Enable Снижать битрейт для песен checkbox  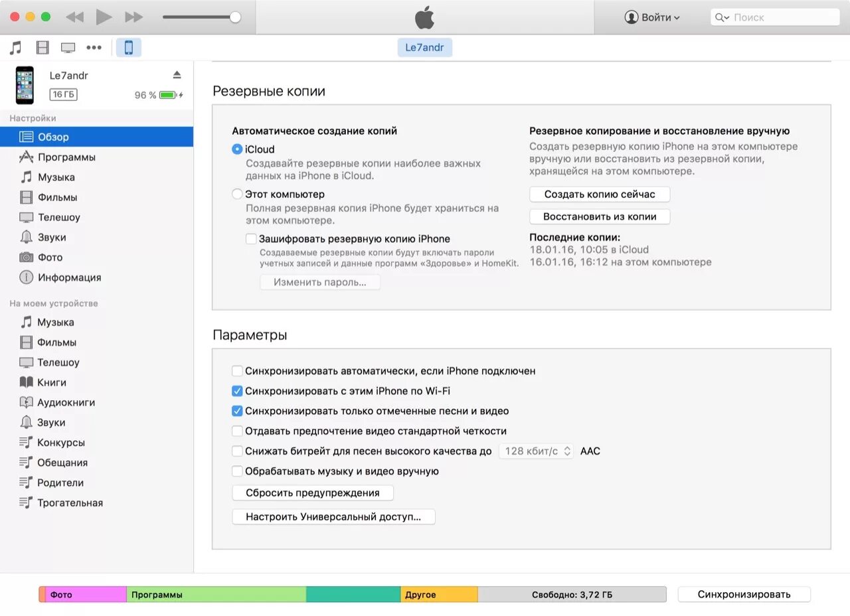coord(237,451)
